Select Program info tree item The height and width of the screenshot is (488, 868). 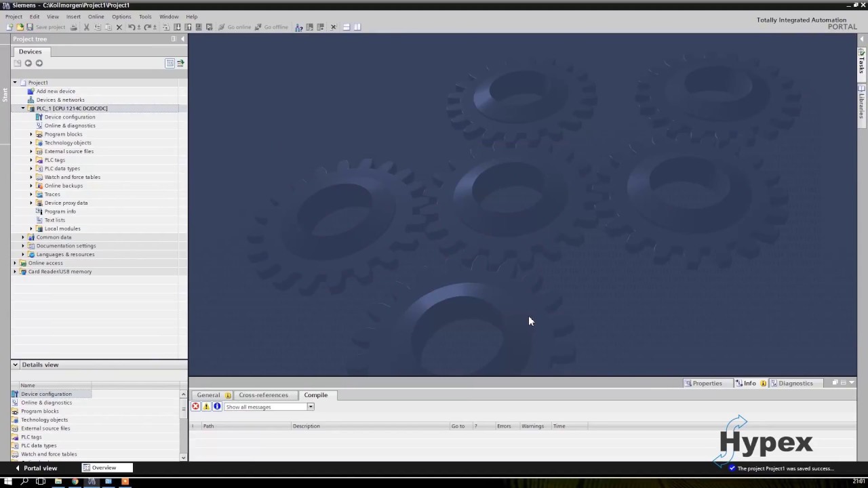tap(60, 211)
